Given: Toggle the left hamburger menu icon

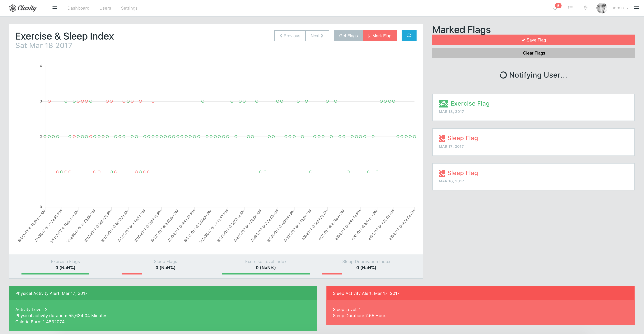Looking at the screenshot, I should pyautogui.click(x=55, y=8).
